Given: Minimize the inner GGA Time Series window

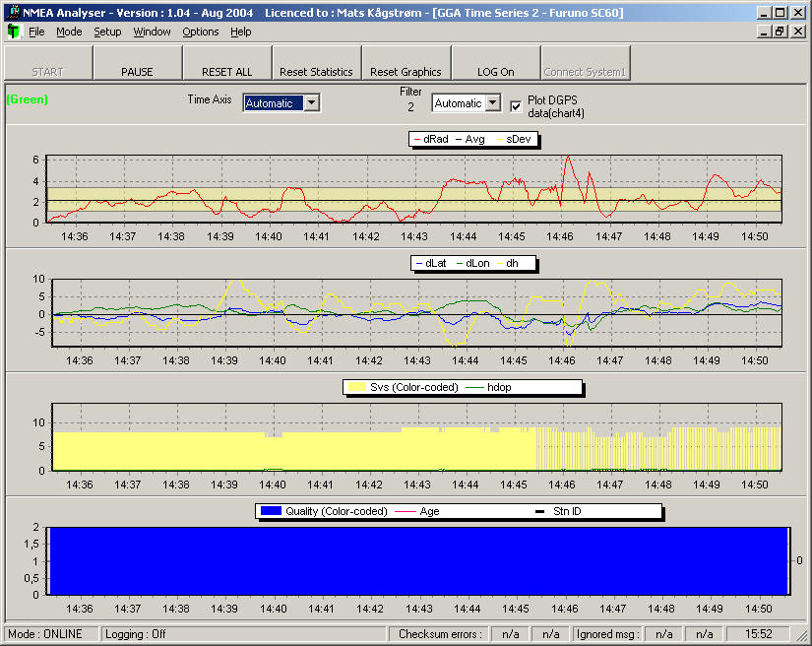Looking at the screenshot, I should (764, 32).
